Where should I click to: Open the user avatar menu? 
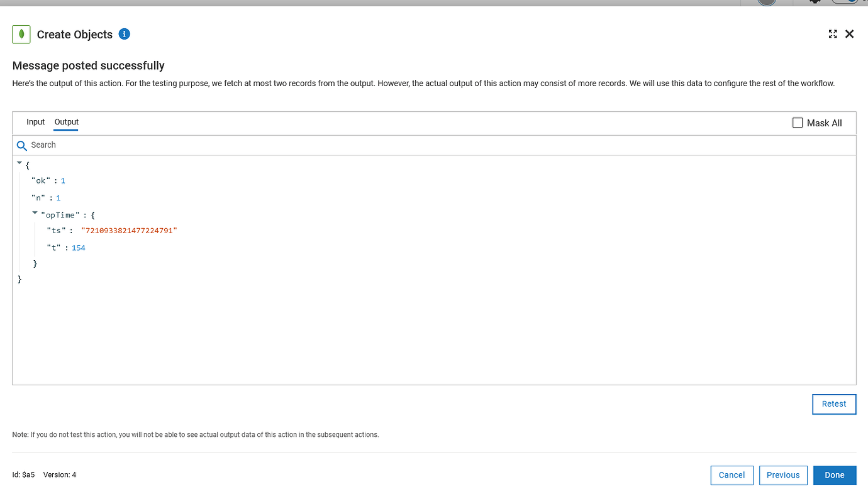coord(765,3)
